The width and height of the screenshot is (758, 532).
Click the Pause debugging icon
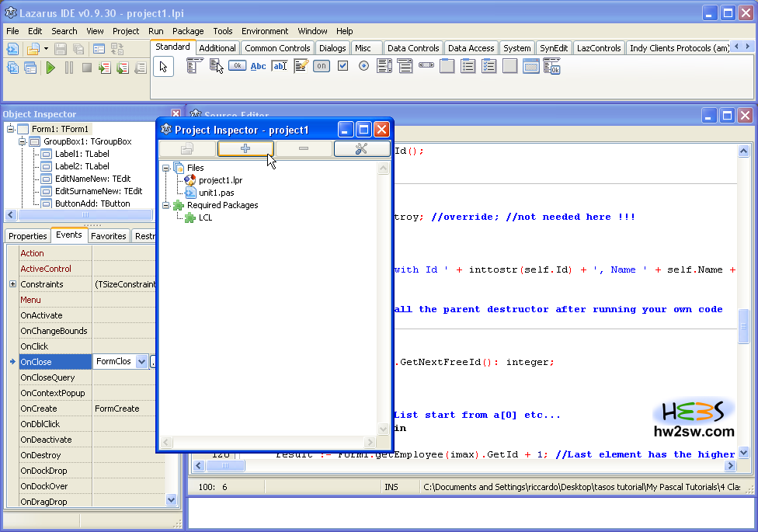(x=69, y=68)
